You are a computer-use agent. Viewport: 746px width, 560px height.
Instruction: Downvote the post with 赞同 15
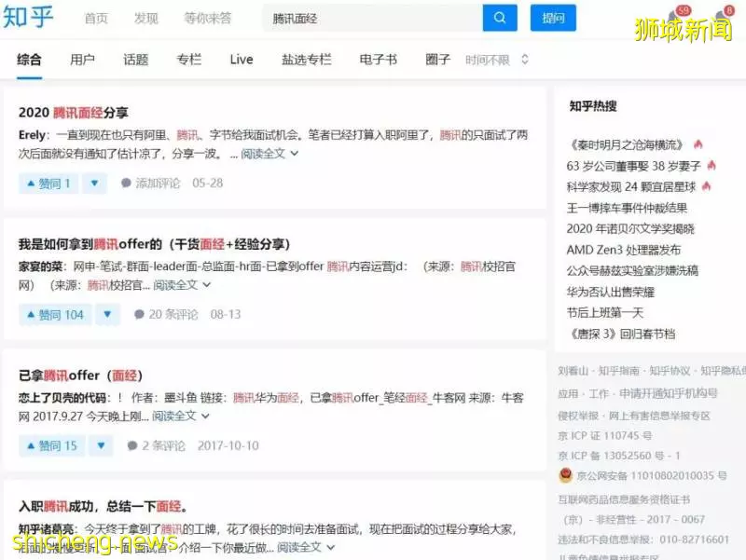101,446
